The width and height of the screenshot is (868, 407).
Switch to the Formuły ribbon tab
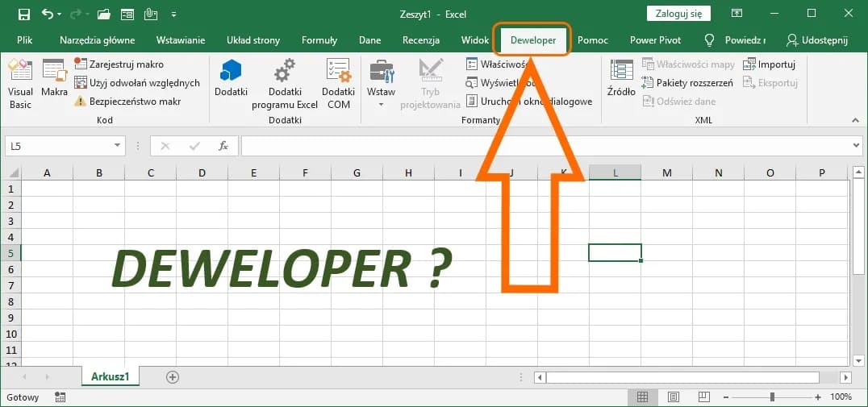pyautogui.click(x=319, y=40)
